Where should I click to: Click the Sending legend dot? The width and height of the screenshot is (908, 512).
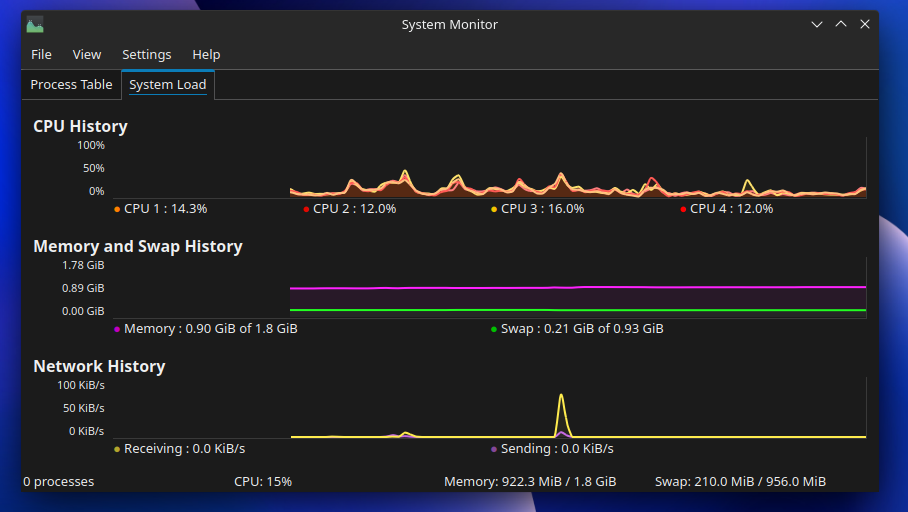[494, 449]
